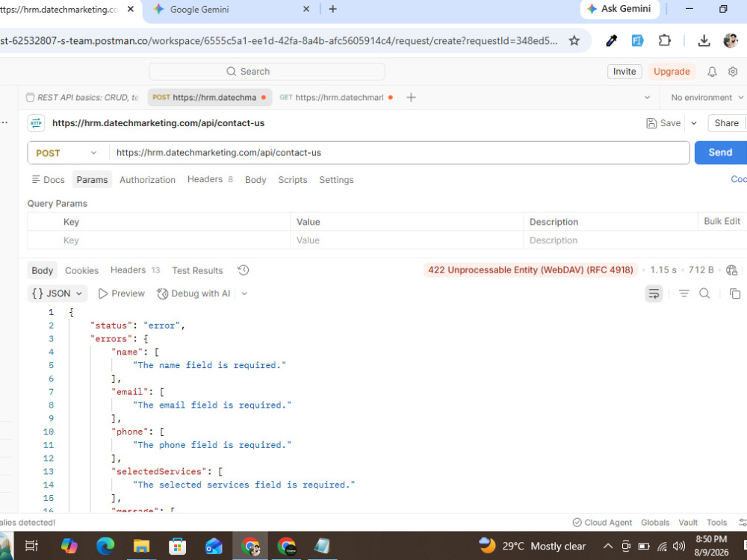Open response history clock icon
Viewport: 747px width, 560px height.
[243, 270]
